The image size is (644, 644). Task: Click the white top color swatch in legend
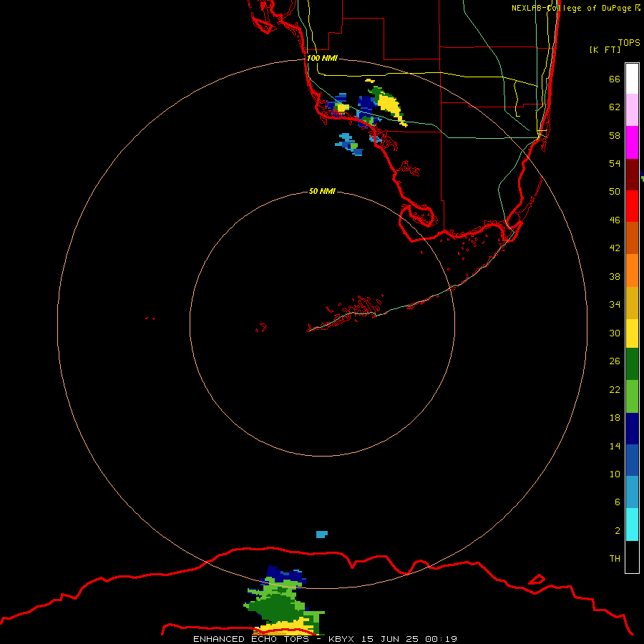point(632,79)
